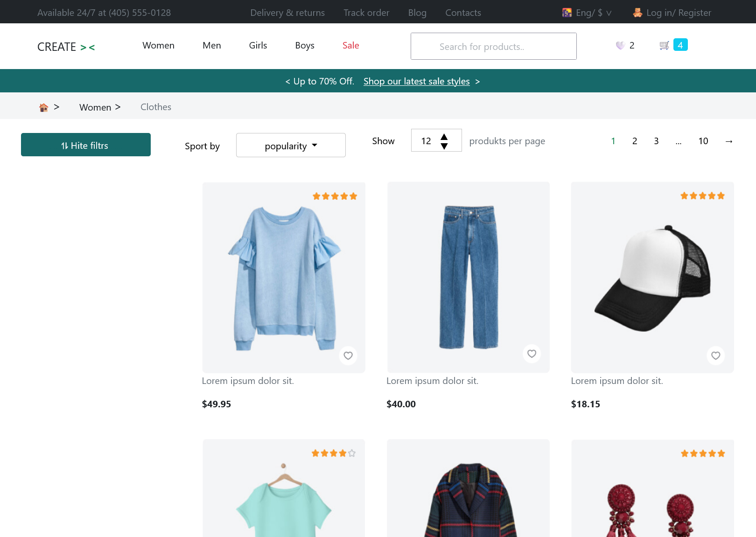Open the wishlist heart icon in header
The height and width of the screenshot is (537, 756).
[x=620, y=45]
